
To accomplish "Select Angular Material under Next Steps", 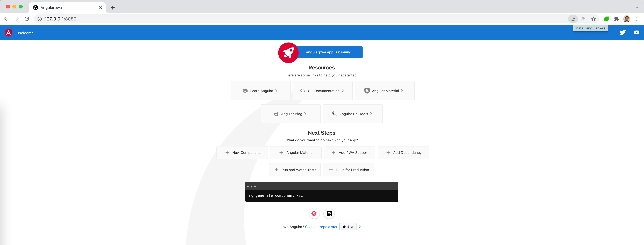I will pyautogui.click(x=296, y=152).
